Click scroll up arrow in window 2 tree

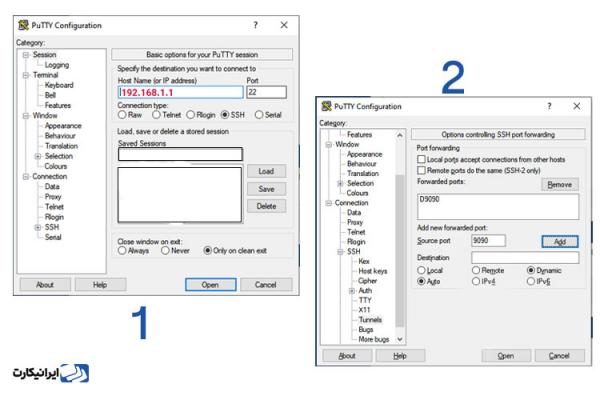point(400,136)
